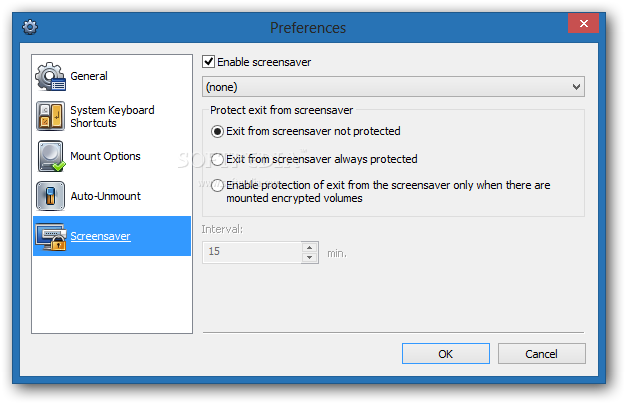The height and width of the screenshot is (404, 626).
Task: Click the Interval minutes input field
Action: (x=252, y=252)
